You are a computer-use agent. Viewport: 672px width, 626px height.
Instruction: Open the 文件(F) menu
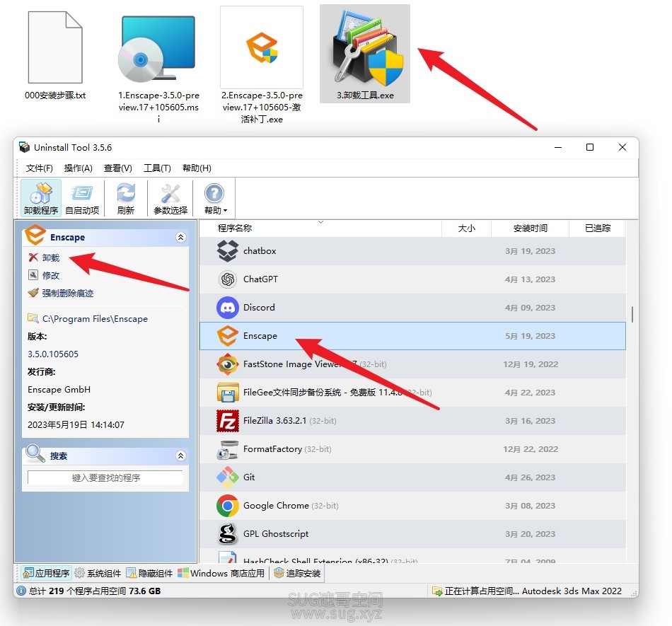(40, 168)
